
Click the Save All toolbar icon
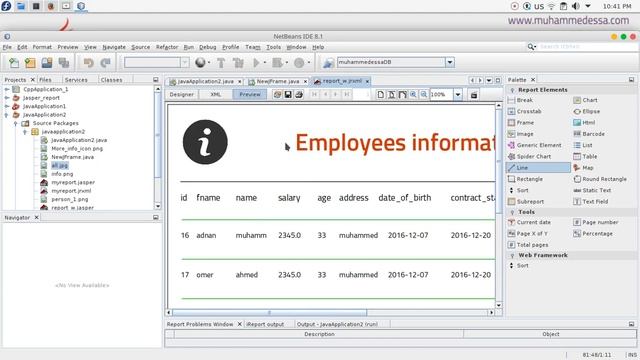tap(64, 62)
